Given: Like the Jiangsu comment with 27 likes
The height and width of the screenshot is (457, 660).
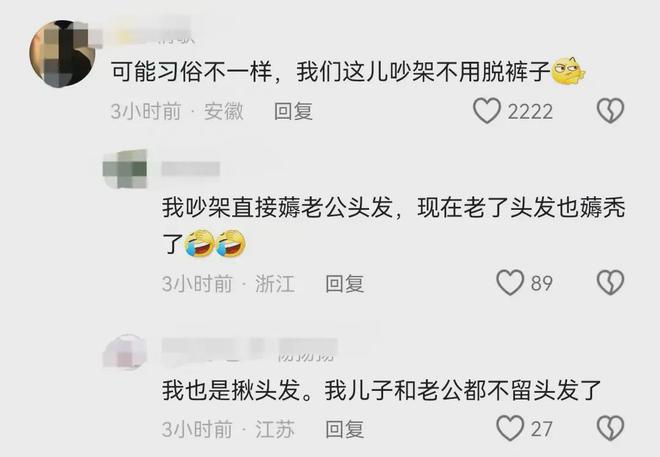Looking at the screenshot, I should click(510, 428).
